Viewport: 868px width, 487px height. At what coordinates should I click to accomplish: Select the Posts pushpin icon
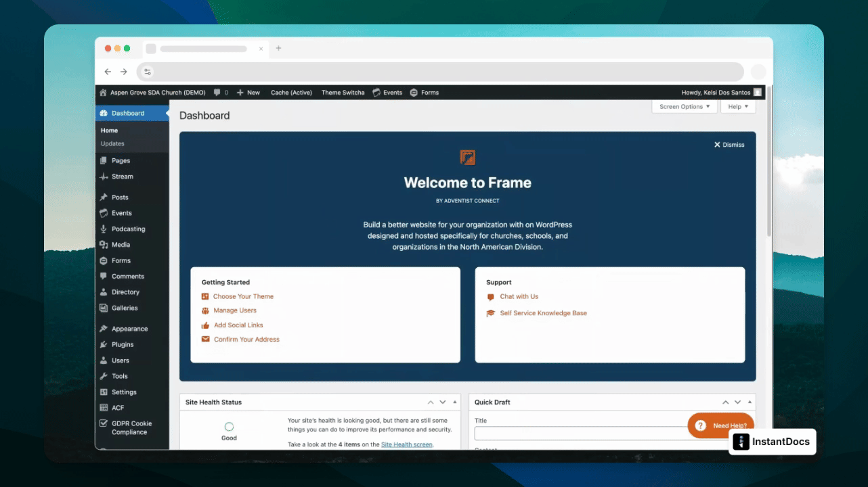point(104,198)
